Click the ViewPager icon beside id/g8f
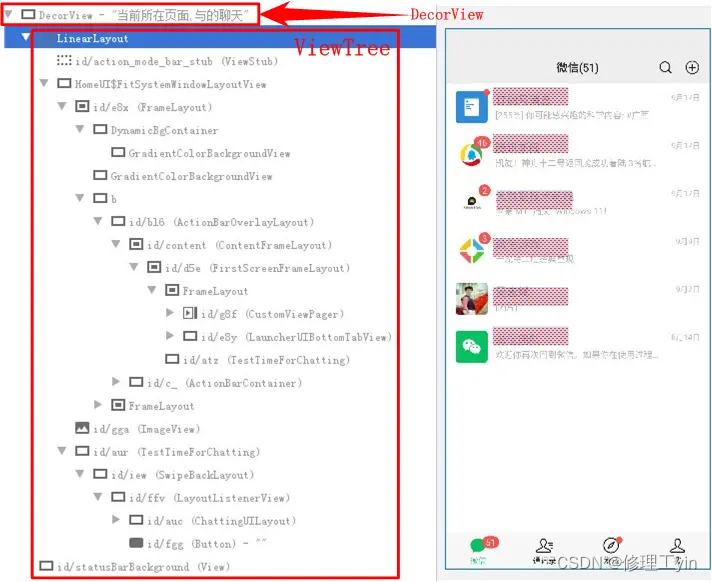The width and height of the screenshot is (712, 582). pos(190,313)
